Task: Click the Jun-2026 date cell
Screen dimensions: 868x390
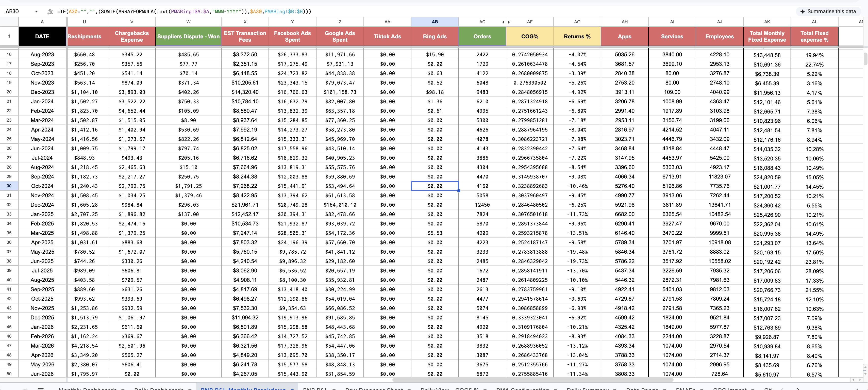Action: click(x=42, y=374)
